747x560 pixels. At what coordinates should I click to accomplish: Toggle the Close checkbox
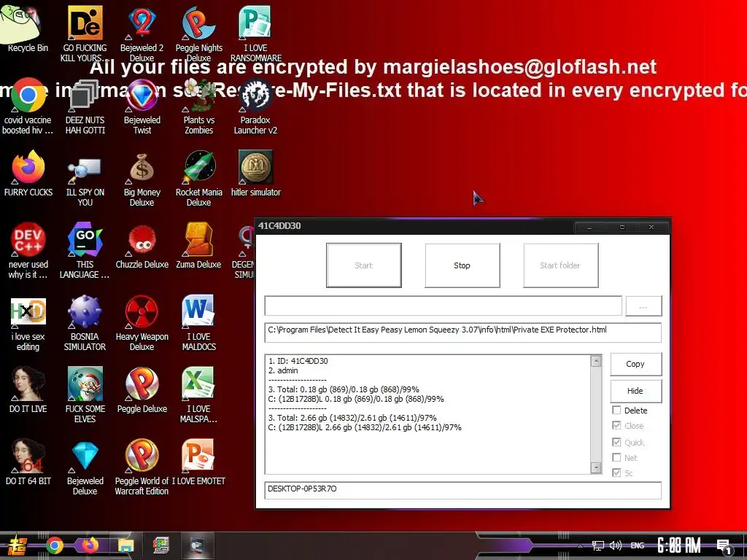point(616,425)
